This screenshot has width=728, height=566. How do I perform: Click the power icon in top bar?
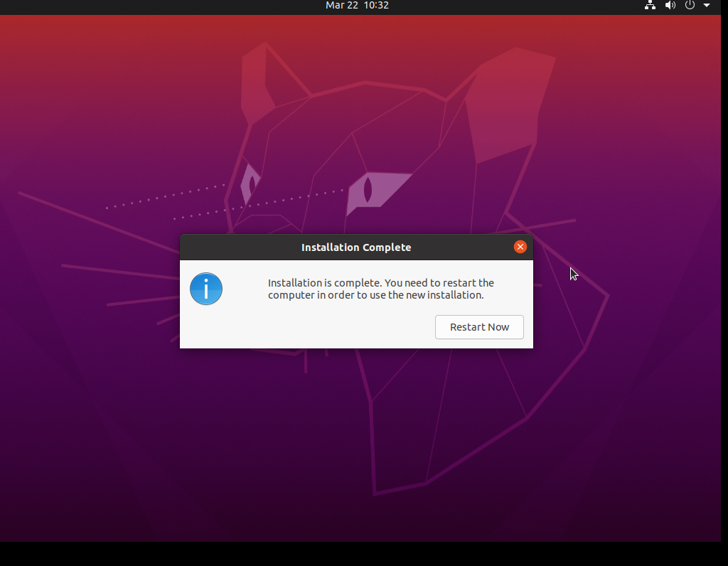(x=690, y=5)
